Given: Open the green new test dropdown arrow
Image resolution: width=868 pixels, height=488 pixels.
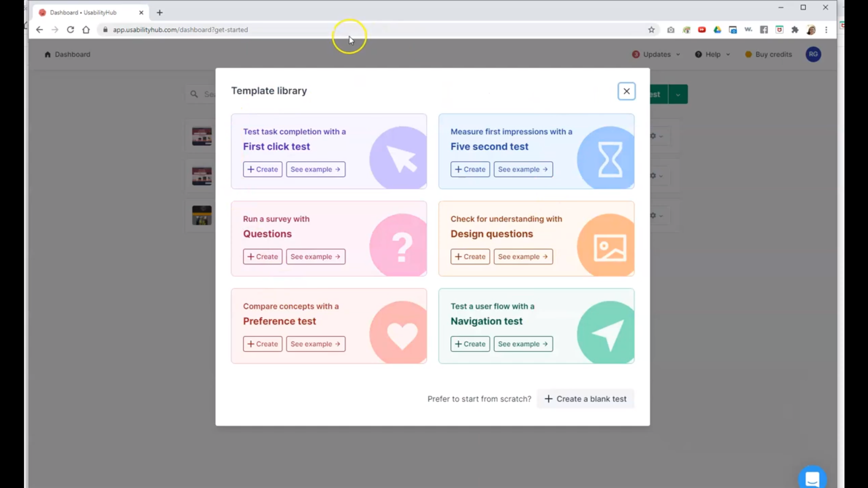Looking at the screenshot, I should [678, 94].
